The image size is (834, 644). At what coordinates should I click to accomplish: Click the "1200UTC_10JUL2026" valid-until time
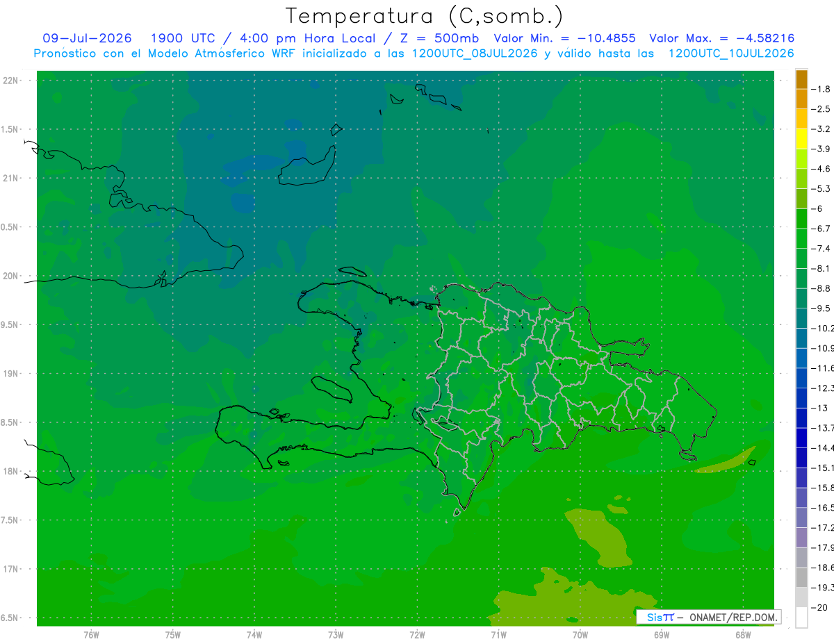[x=731, y=53]
